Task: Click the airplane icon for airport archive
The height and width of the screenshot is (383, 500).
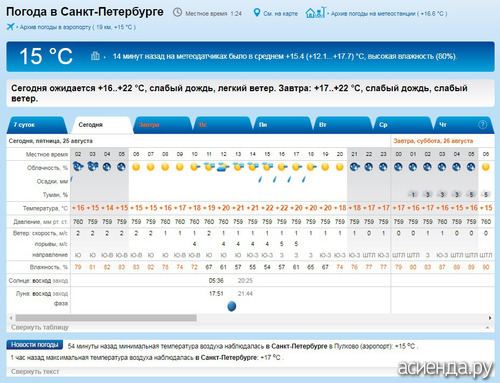Action: (10, 27)
